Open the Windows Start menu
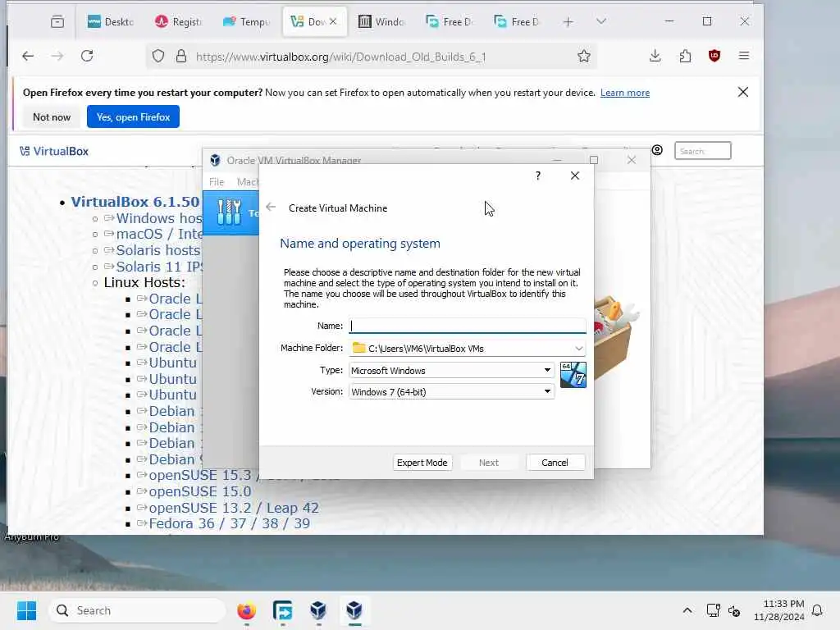The image size is (840, 630). coord(26,610)
